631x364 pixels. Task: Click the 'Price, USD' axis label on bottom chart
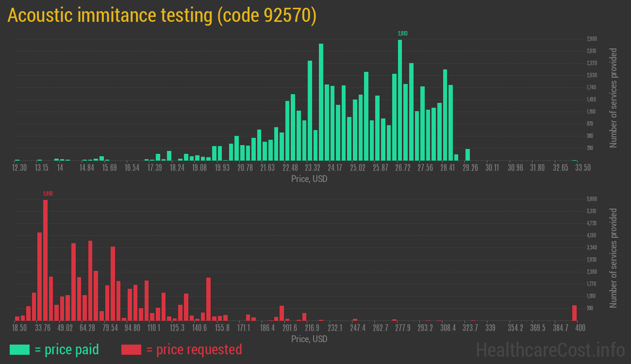(x=309, y=339)
